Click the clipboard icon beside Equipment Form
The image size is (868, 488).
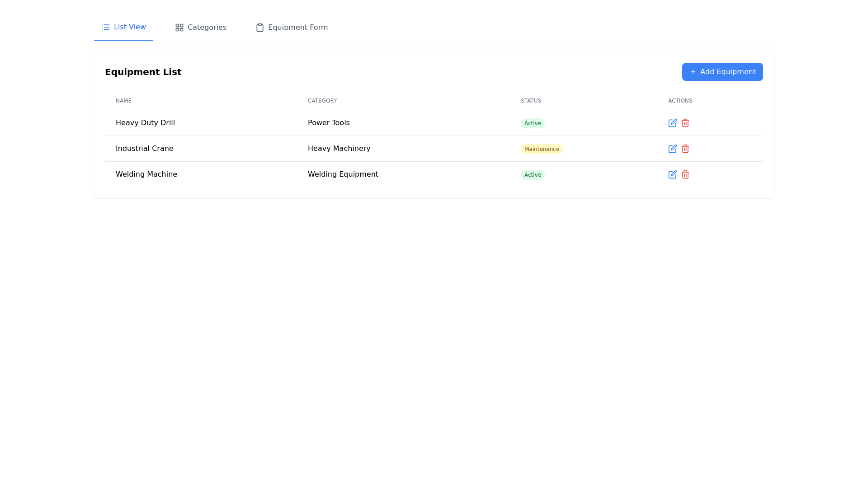[x=260, y=28]
